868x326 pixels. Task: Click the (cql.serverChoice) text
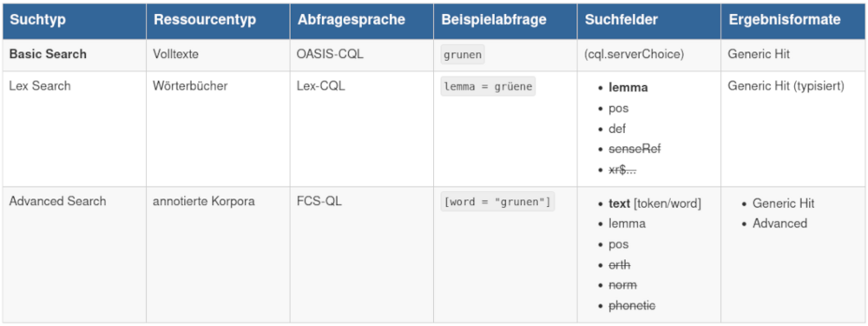click(632, 54)
